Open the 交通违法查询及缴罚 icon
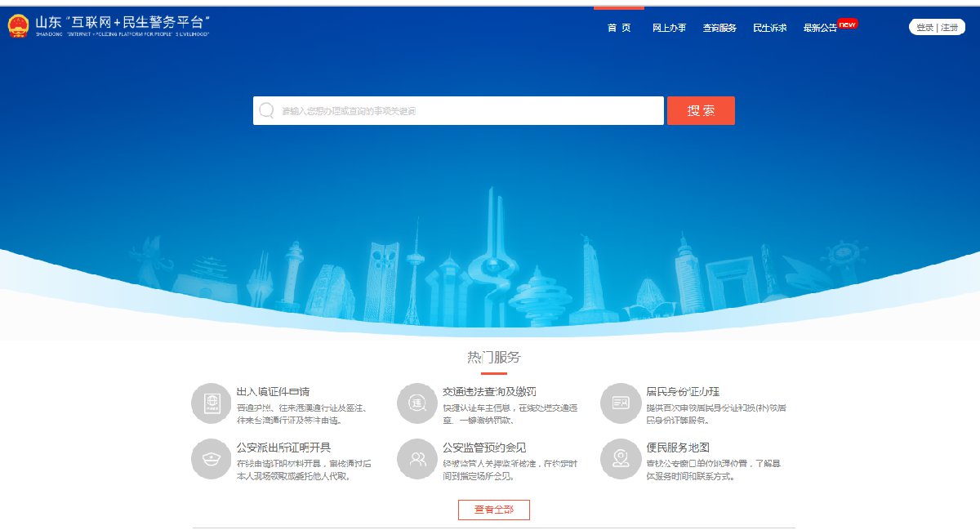980x530 pixels. coord(417,403)
